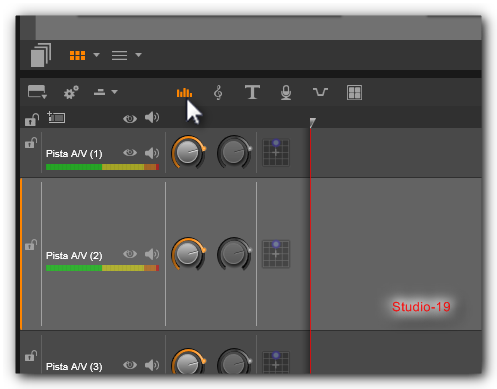Screen dimensions: 497x389
Task: Open storyboard display options button
Action: pos(37,92)
